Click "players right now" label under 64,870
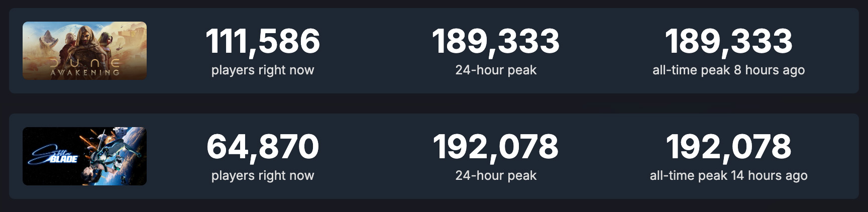Screen dimensions: 868x212 click(x=263, y=176)
